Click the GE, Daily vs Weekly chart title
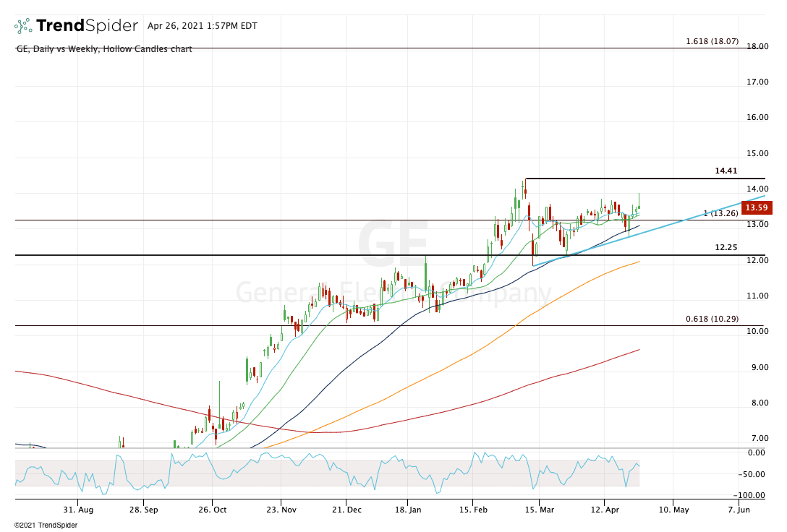Viewport: 787px width, 532px height. [x=104, y=49]
